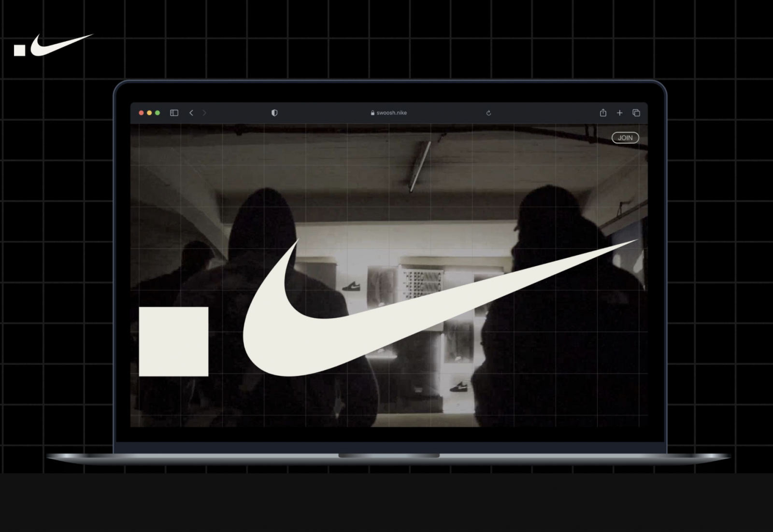Viewport: 773px width, 532px height.
Task: Click the small .SWOOSH logo outside the laptop
Action: [53, 45]
